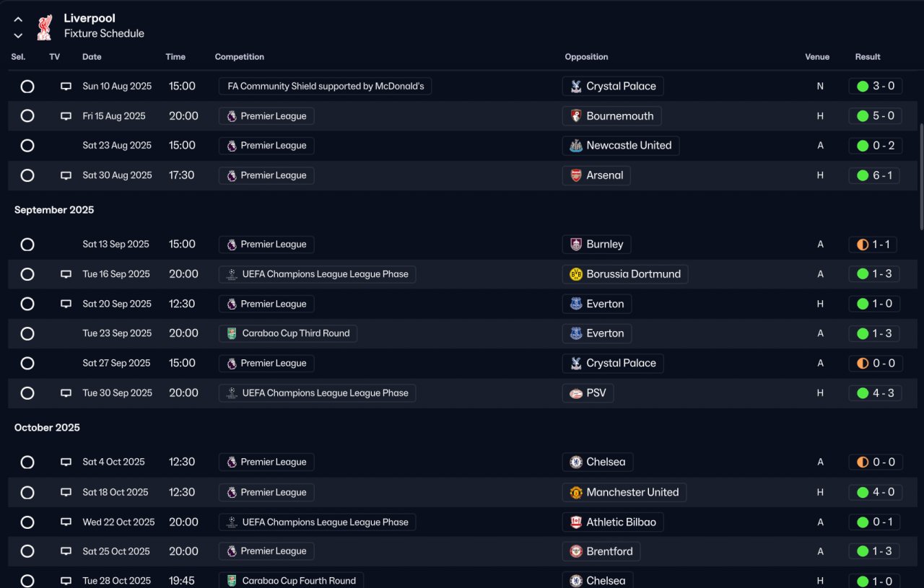Viewport: 924px width, 588px height.
Task: Click the "October 2025" month heading
Action: point(48,428)
